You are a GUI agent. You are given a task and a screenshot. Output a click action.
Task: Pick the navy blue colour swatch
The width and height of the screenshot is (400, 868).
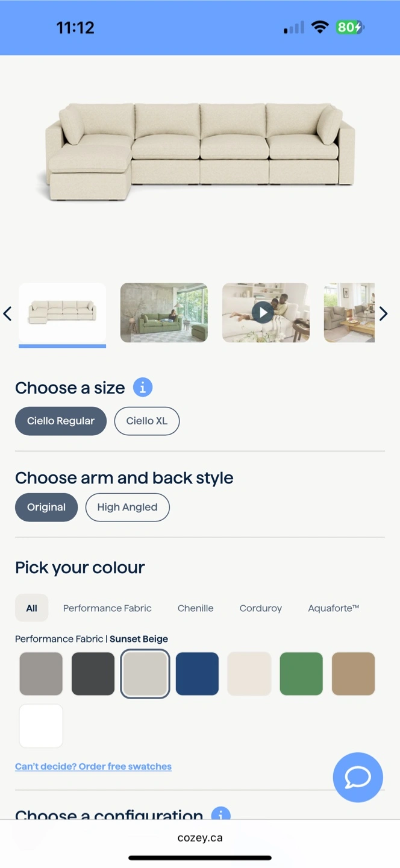click(197, 674)
